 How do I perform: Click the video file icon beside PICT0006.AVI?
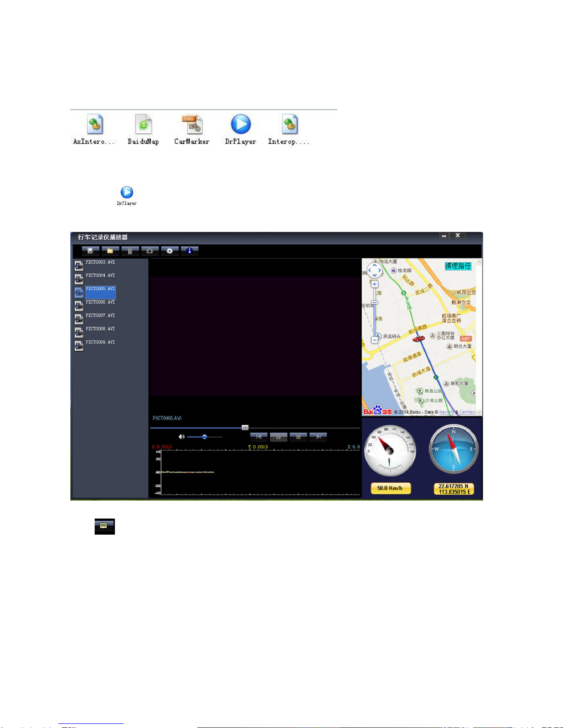coord(79,305)
